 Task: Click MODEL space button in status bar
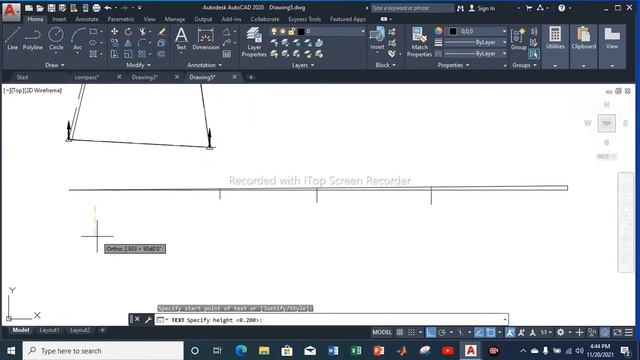tap(382, 332)
